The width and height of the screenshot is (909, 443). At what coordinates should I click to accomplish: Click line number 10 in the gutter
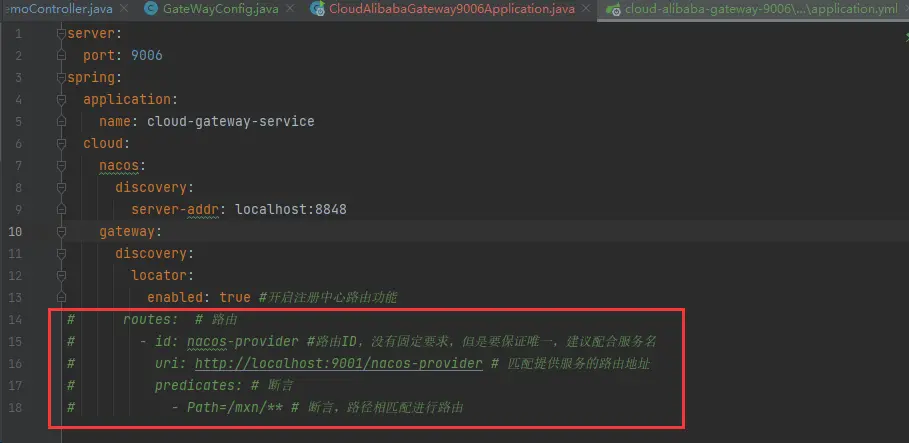(16, 231)
